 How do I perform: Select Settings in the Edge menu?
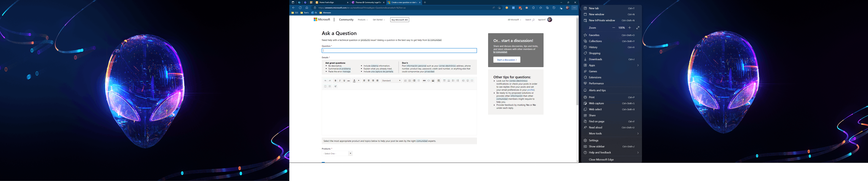point(594,140)
